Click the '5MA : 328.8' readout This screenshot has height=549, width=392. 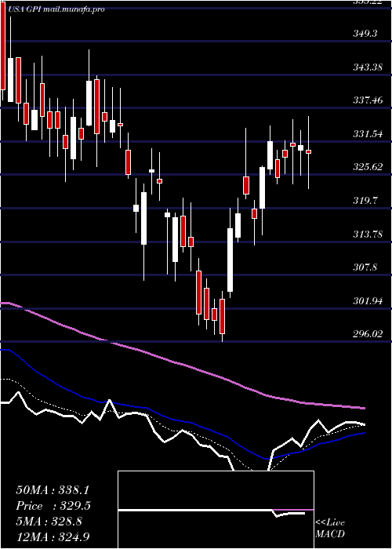pos(49,522)
